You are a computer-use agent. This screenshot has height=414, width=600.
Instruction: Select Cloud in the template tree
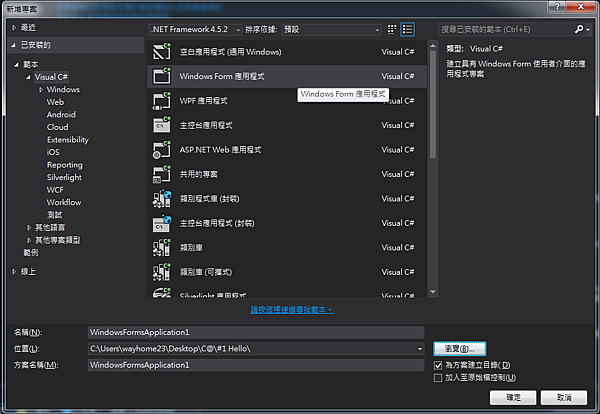point(57,127)
